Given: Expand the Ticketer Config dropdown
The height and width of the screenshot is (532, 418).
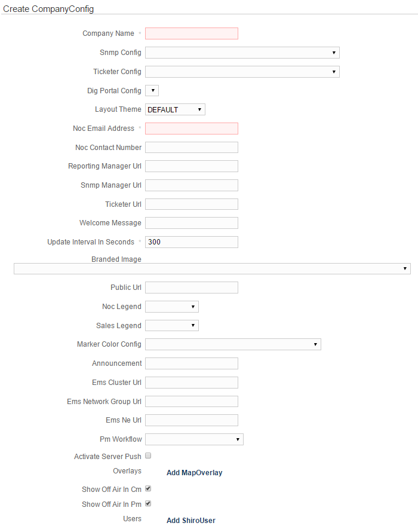Looking at the screenshot, I should pos(242,72).
